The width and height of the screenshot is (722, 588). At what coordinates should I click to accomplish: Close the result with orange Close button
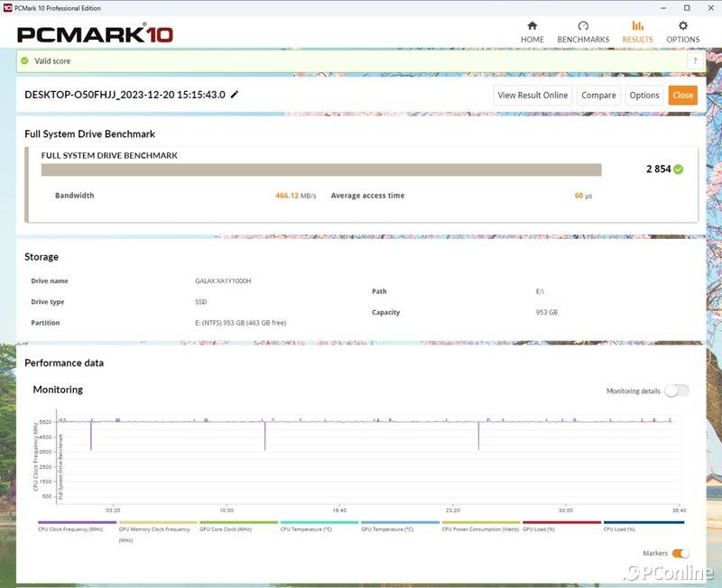683,96
